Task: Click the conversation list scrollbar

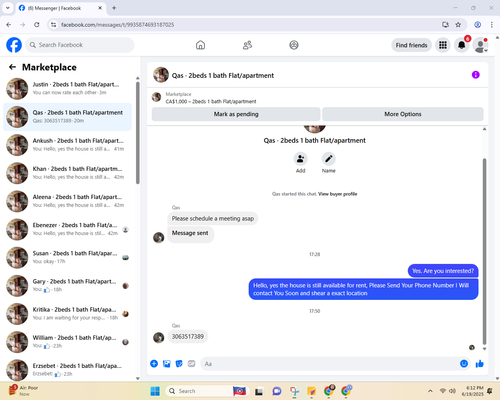Action: 138,133
